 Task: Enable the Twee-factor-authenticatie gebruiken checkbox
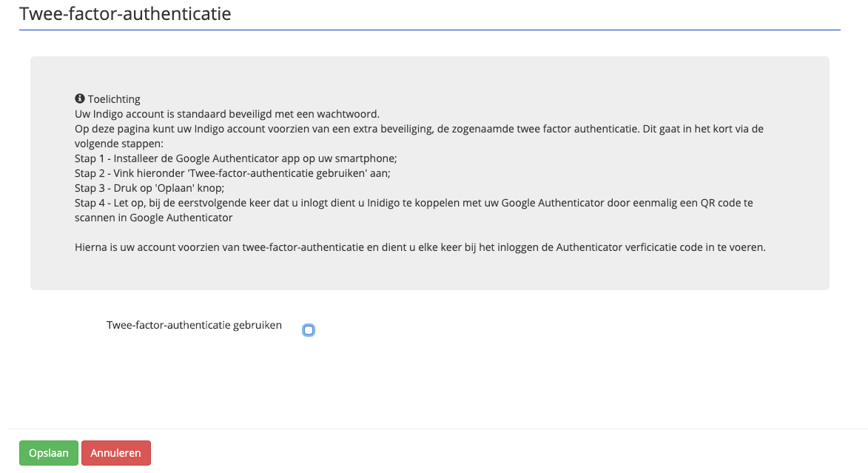309,330
